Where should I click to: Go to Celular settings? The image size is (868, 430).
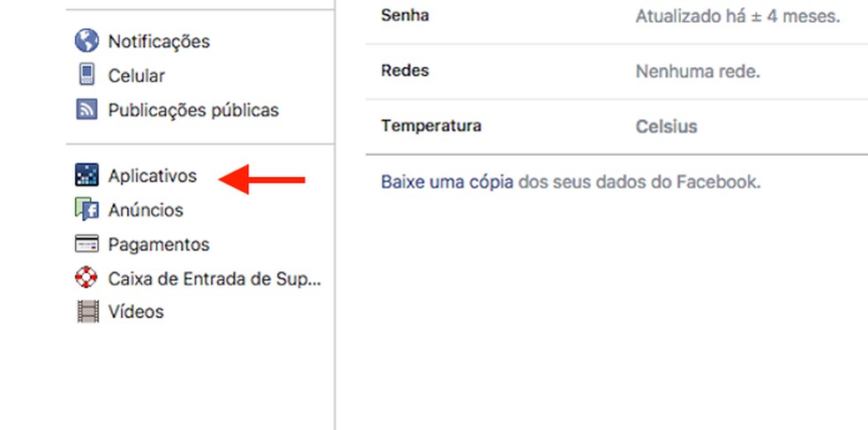[137, 76]
